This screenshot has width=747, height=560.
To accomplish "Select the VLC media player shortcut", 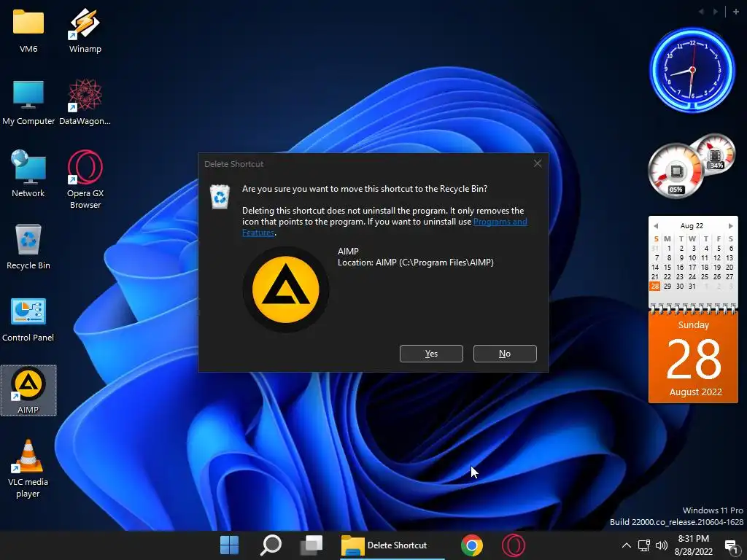I will (28, 469).
